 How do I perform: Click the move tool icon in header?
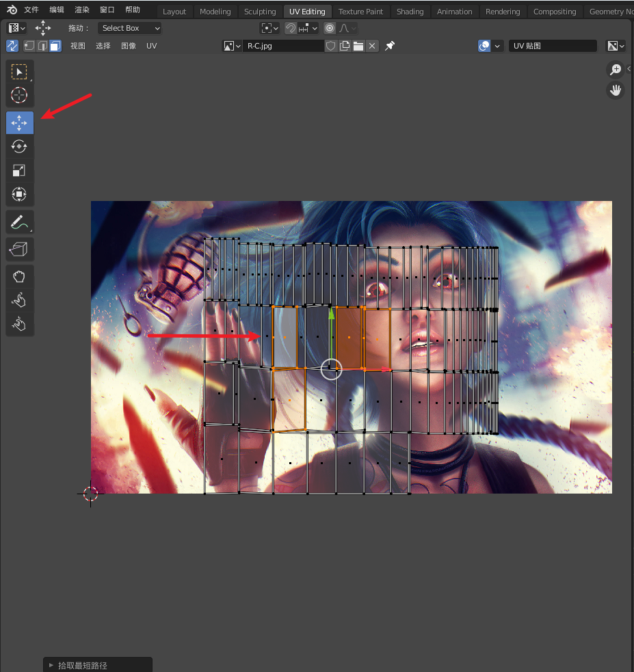point(43,28)
